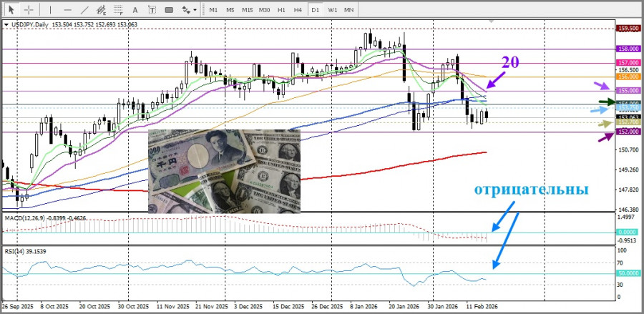Select the text 'A' tool
The width and height of the screenshot is (644, 314).
[135, 9]
